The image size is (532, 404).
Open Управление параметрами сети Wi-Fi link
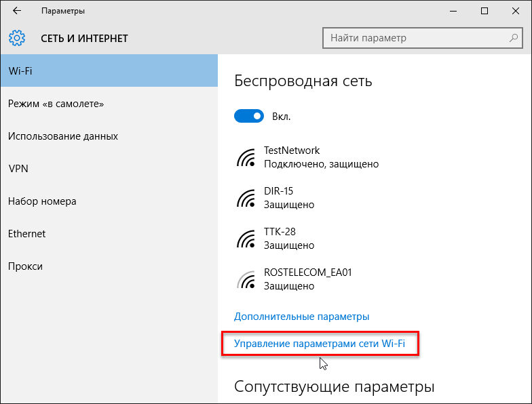[319, 344]
